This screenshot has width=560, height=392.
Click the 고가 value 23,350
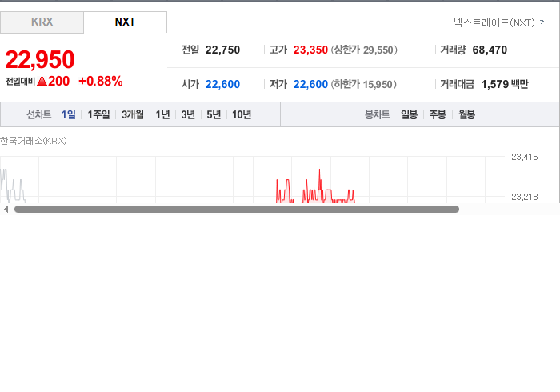310,50
